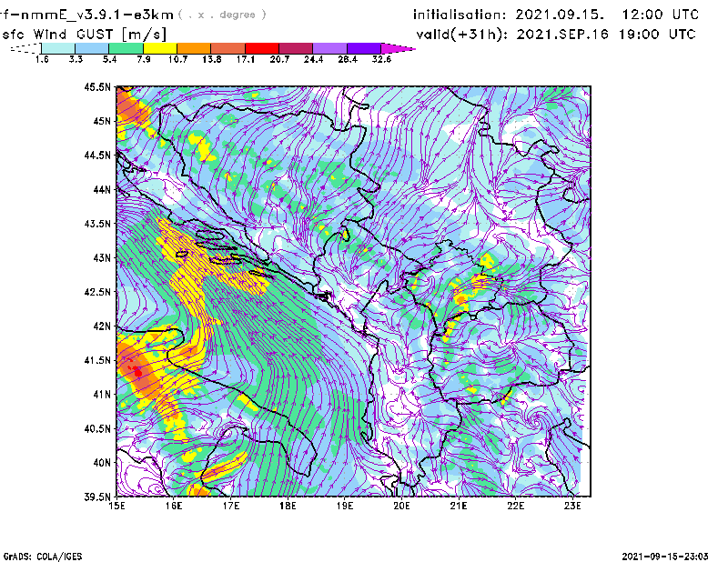This screenshot has width=728, height=562.
Task: Click the 23E longitude label
Action: tap(572, 506)
